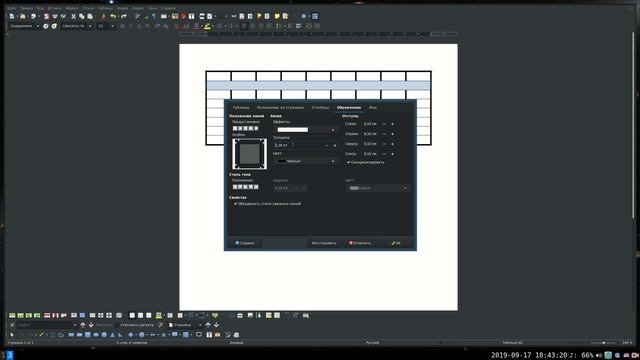Click the Отменить cancel button
The image size is (640, 360).
click(x=360, y=243)
